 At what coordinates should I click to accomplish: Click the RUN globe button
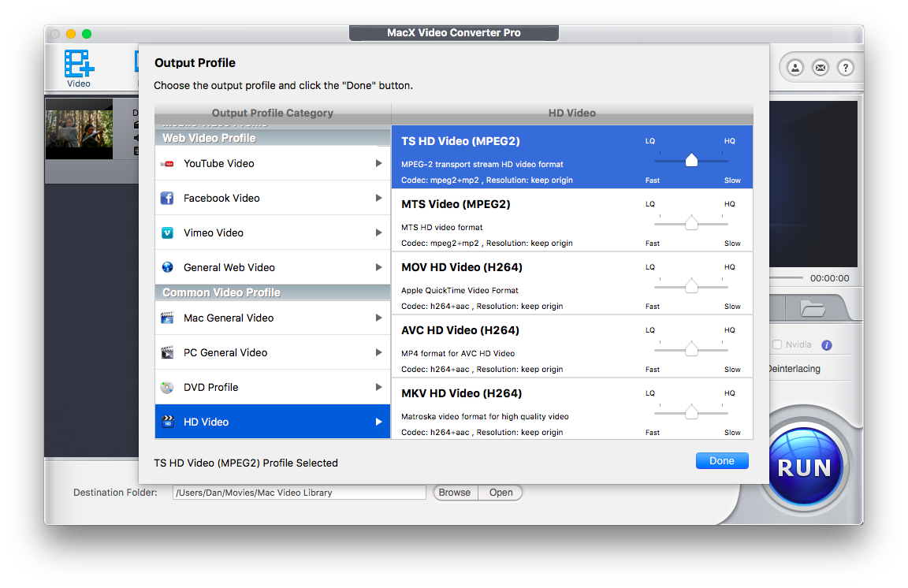805,467
